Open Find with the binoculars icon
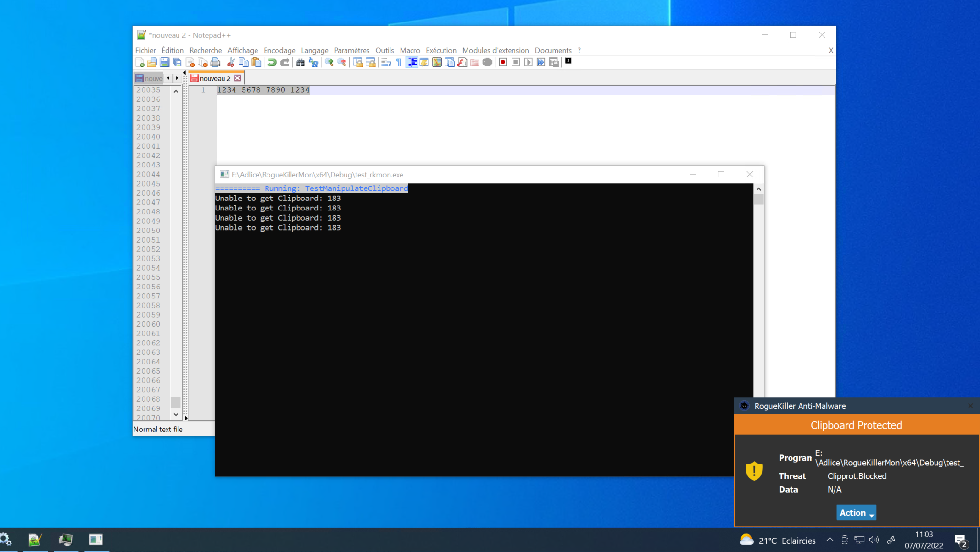980x552 pixels. coord(300,62)
